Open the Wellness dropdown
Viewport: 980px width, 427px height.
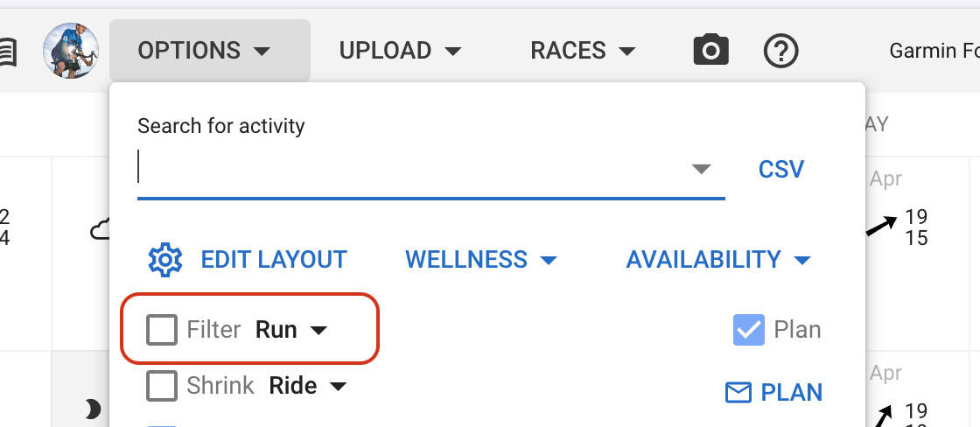pos(481,260)
